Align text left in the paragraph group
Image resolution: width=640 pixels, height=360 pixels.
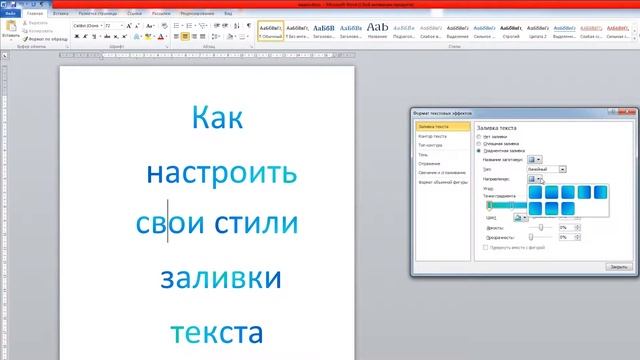(176, 37)
